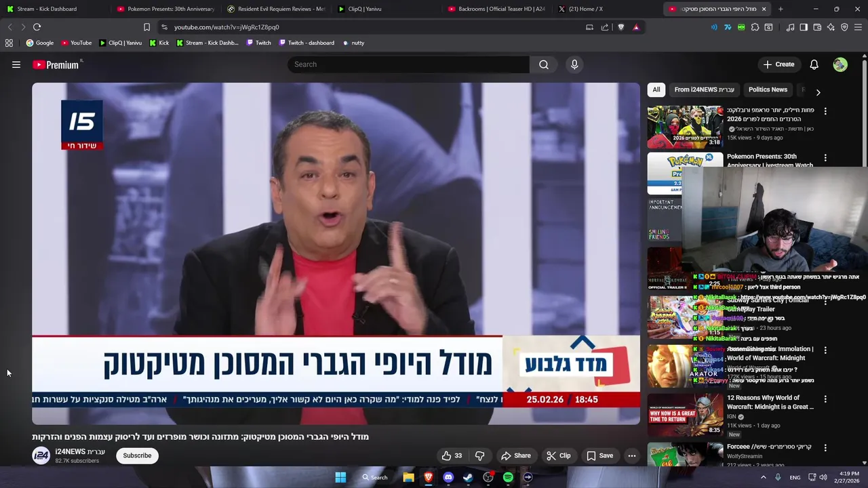This screenshot has height=488, width=868.
Task: Open the Windows Start menu
Action: tap(340, 477)
